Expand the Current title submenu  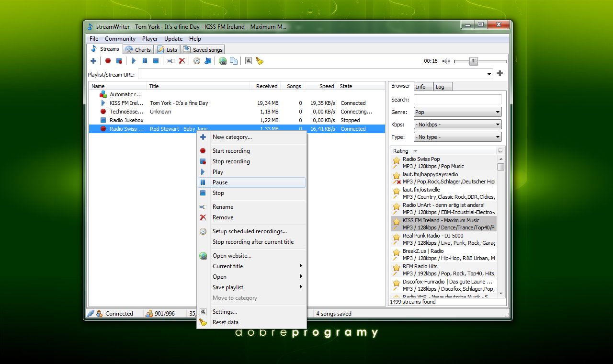(x=251, y=266)
